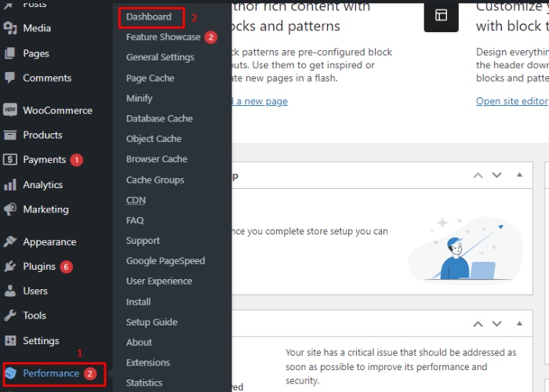Go to Users in admin sidebar
This screenshot has height=392, width=549.
pos(35,291)
